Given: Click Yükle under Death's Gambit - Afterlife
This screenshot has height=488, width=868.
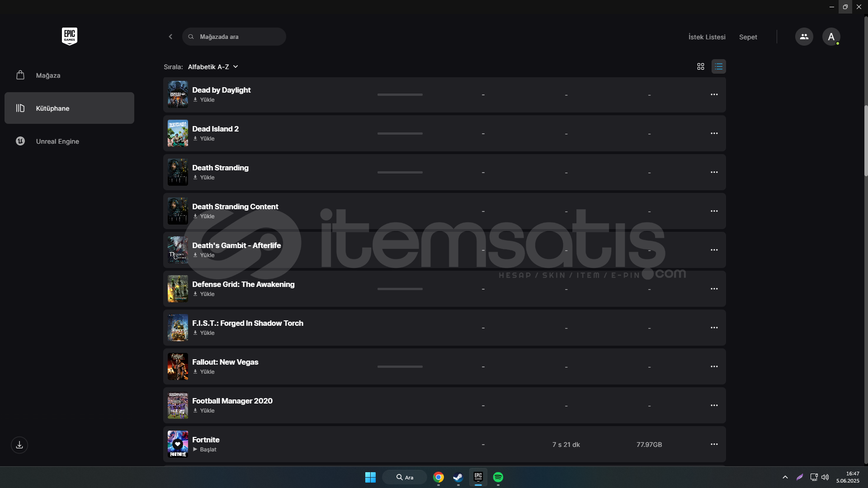Looking at the screenshot, I should 204,255.
